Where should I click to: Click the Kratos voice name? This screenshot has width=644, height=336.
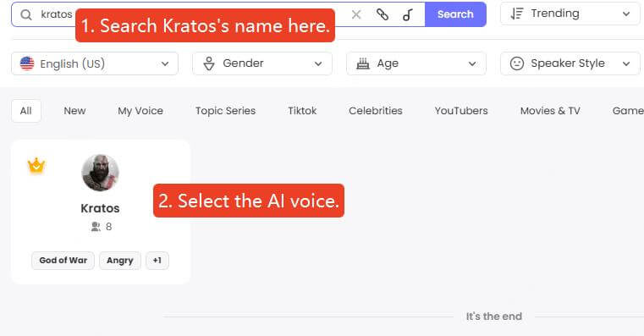(x=100, y=208)
